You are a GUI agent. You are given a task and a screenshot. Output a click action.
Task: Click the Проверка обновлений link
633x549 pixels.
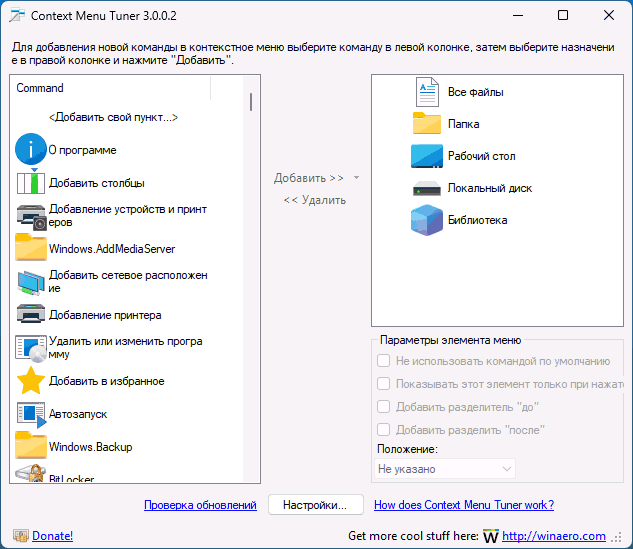[200, 505]
